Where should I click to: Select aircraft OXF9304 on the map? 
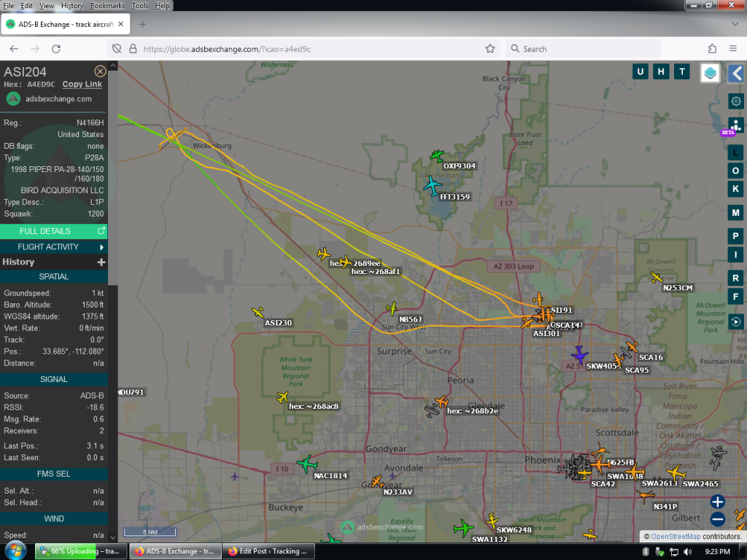pos(437,156)
